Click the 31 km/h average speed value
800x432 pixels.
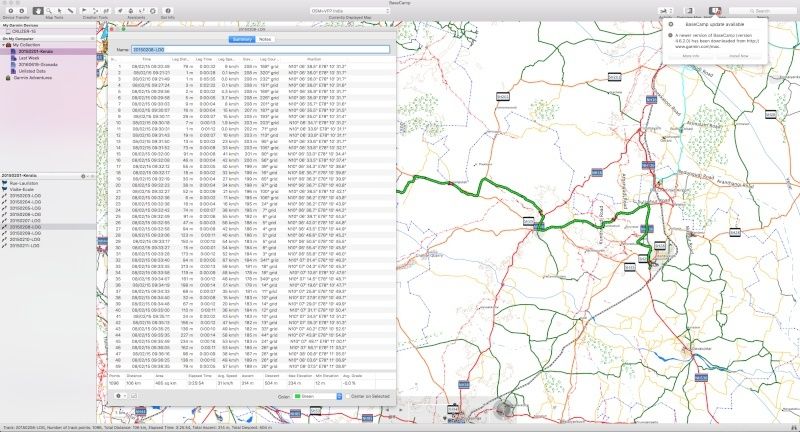click(225, 383)
